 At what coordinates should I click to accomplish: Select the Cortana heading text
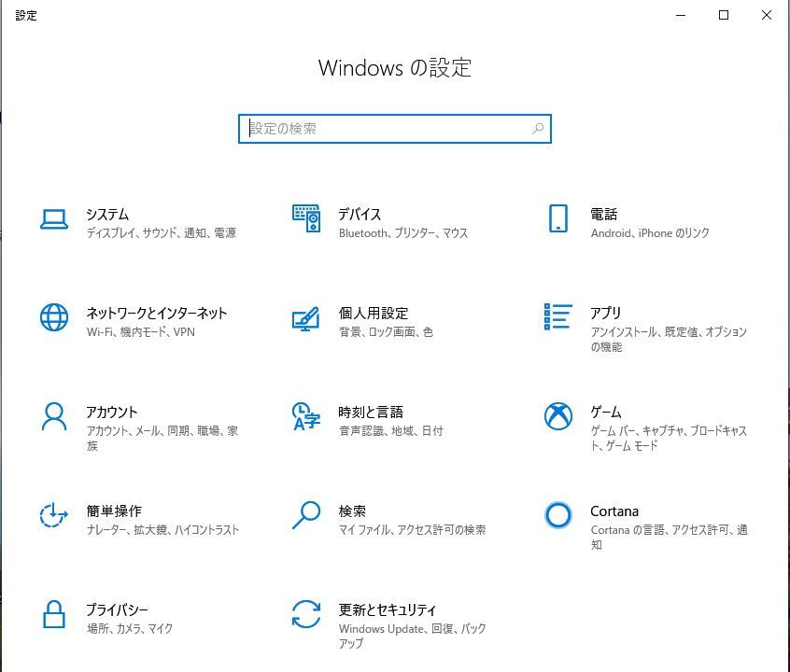coord(614,511)
